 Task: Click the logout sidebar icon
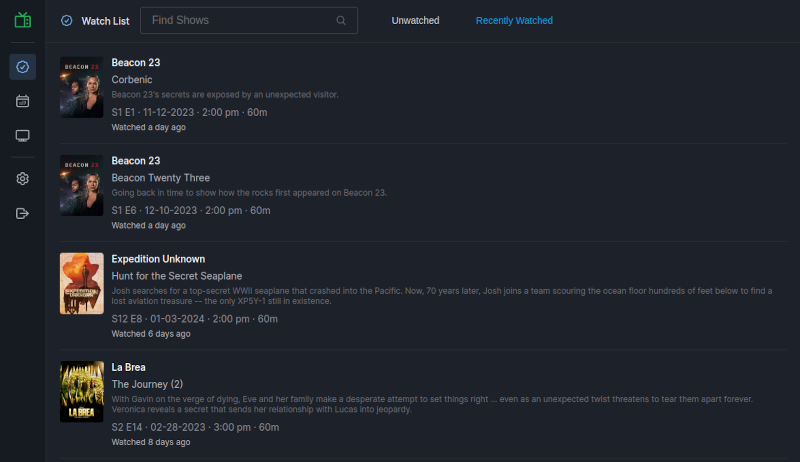point(22,213)
